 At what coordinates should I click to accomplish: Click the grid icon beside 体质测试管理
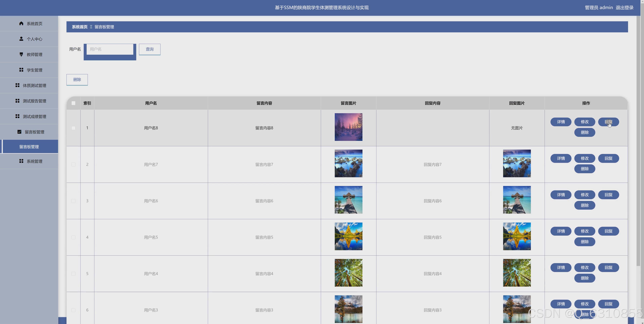17,85
